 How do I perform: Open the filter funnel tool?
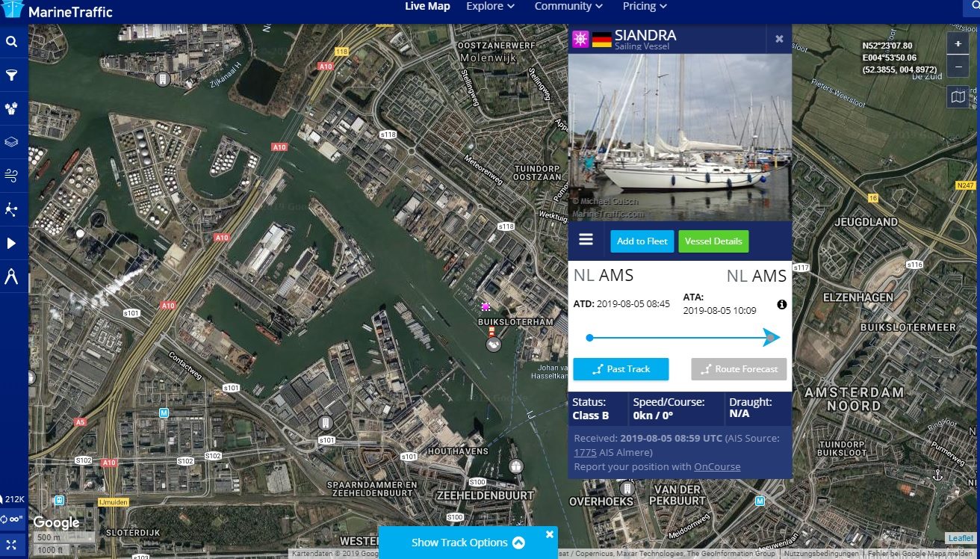pos(12,75)
